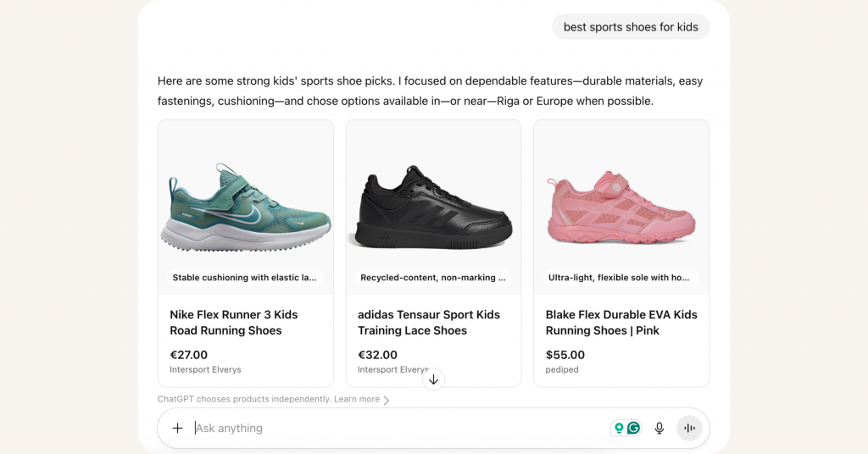
Task: Jump to bottom with down-arrow button
Action: coord(433,379)
